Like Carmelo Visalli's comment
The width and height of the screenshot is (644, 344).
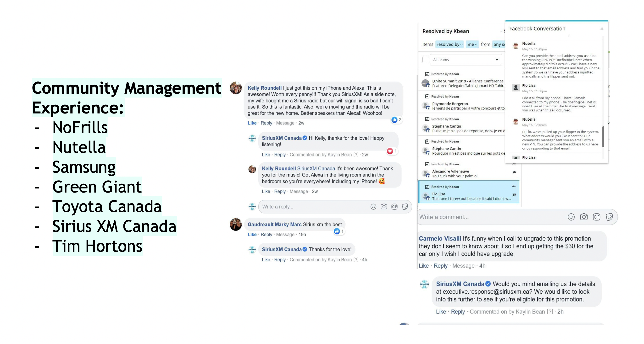point(423,266)
